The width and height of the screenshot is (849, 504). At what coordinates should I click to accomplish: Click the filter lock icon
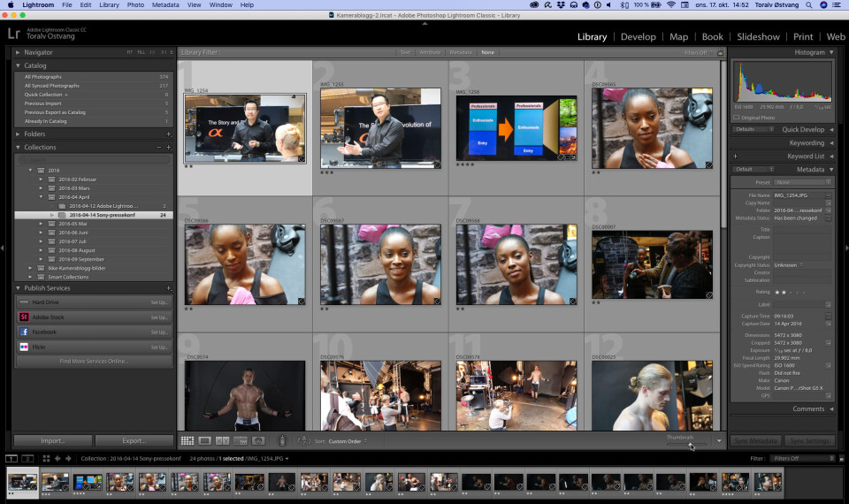720,52
